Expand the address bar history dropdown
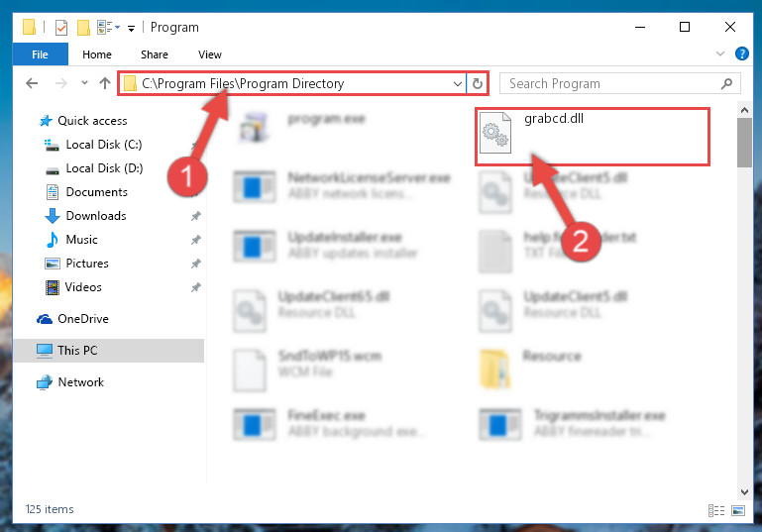Viewport: 762px width, 532px height. click(x=457, y=83)
